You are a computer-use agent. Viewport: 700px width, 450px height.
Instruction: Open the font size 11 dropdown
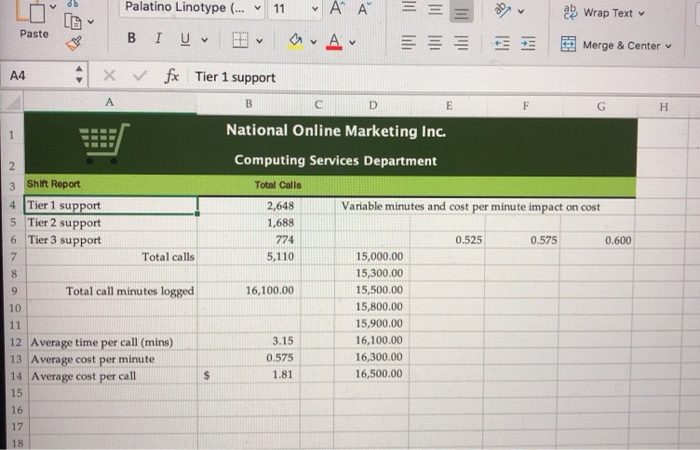pos(315,8)
